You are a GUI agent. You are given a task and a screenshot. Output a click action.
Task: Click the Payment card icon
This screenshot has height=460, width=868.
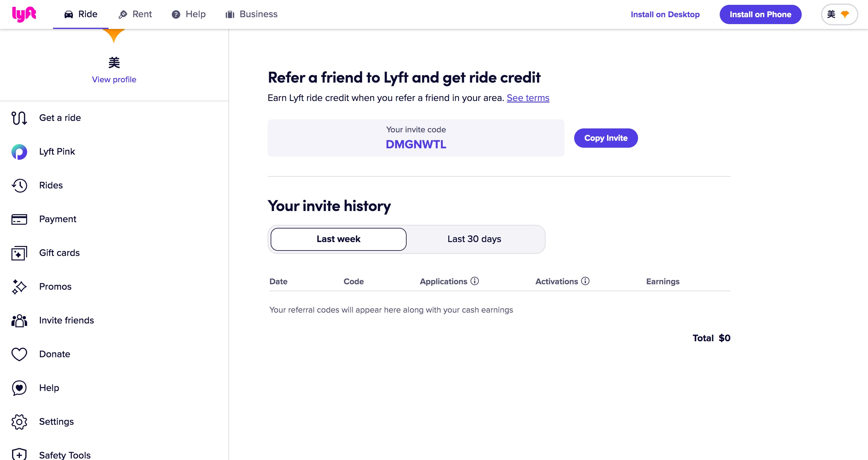[x=19, y=219]
